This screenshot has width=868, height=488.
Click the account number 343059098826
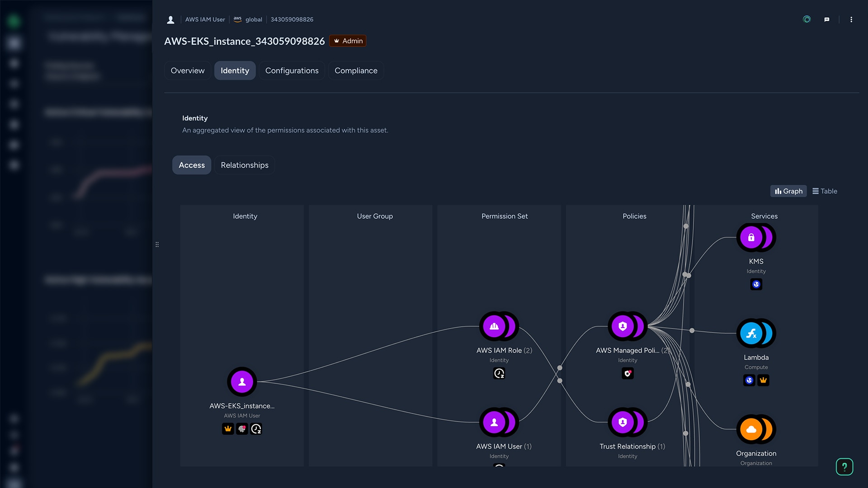(292, 19)
